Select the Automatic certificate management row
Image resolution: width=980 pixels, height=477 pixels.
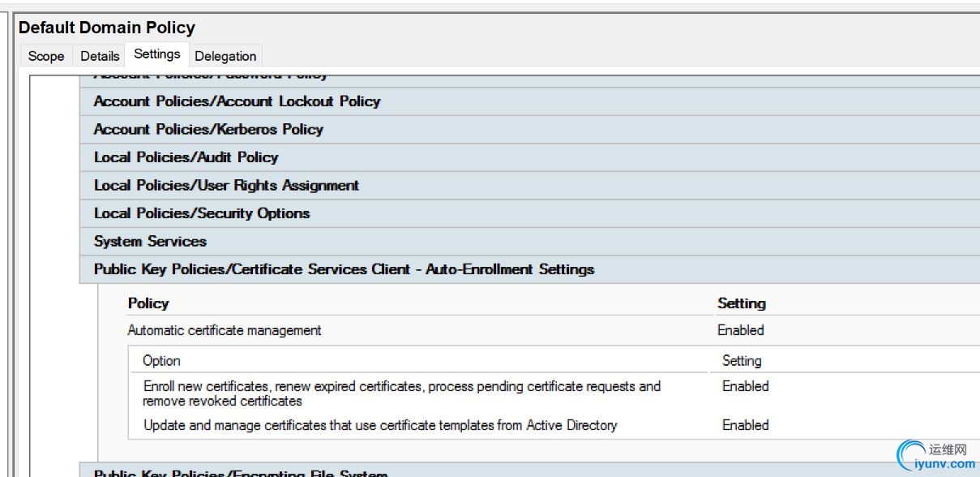[554, 330]
